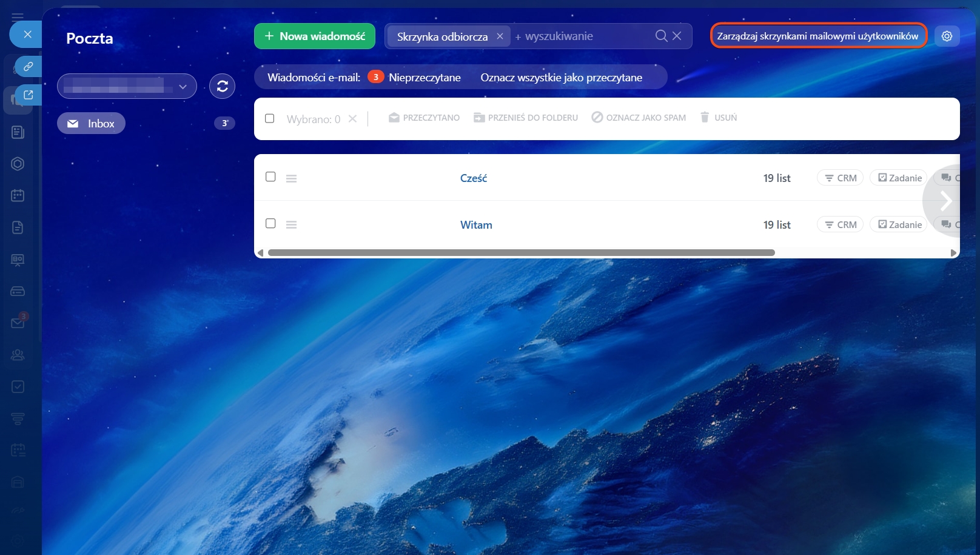Image resolution: width=980 pixels, height=555 pixels.
Task: Open the Cześć message
Action: pos(474,178)
